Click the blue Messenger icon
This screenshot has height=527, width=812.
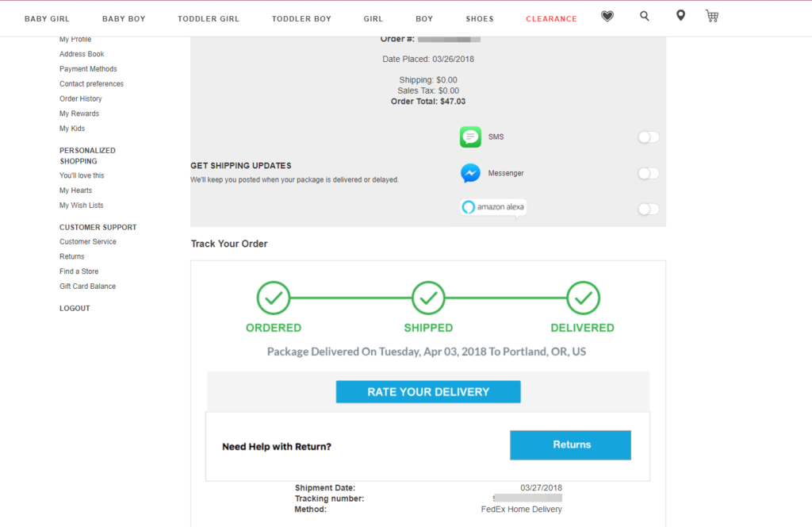click(x=470, y=173)
